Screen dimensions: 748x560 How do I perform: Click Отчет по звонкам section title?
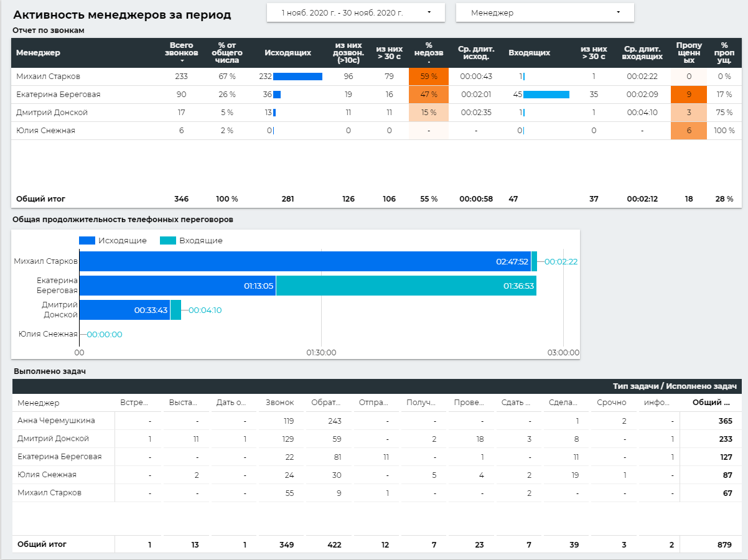tap(49, 30)
